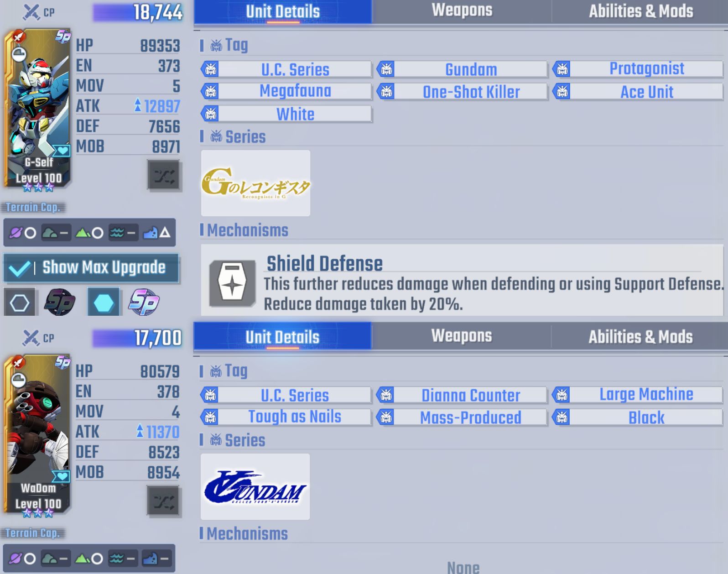Open the G-Self unit portrait
Screen dimensions: 728x574
[38, 109]
